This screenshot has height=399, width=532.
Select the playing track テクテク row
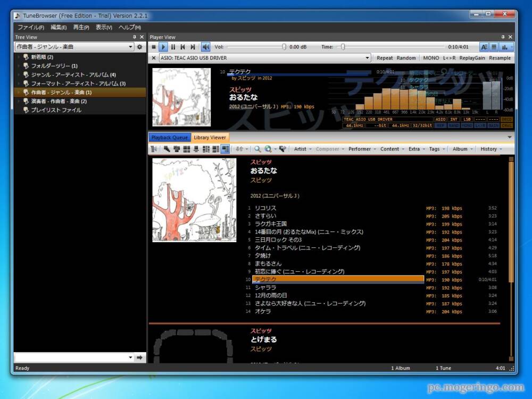338,279
